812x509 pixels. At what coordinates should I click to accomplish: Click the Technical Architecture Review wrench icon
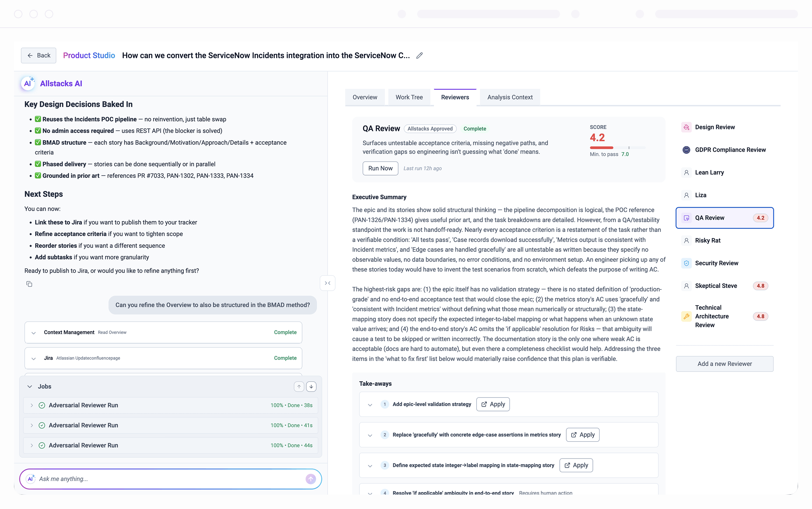pos(686,316)
